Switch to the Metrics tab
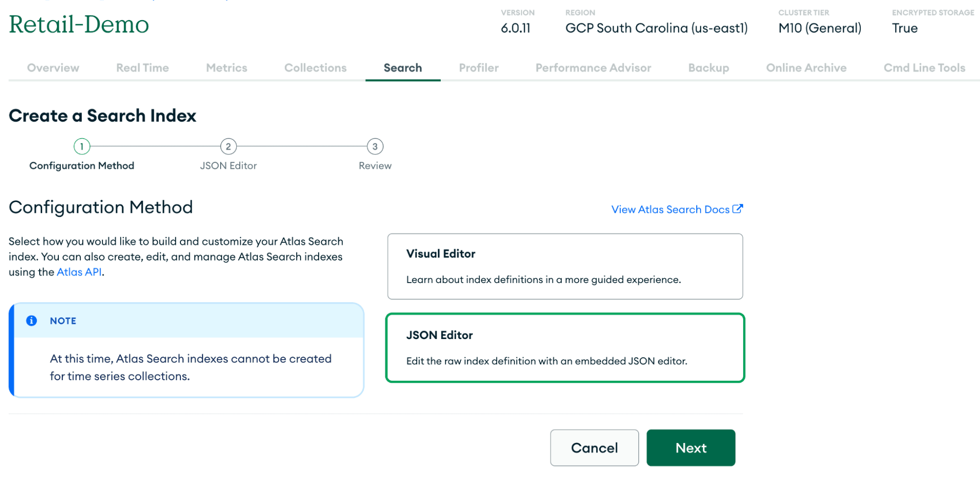The width and height of the screenshot is (980, 496). (x=226, y=68)
